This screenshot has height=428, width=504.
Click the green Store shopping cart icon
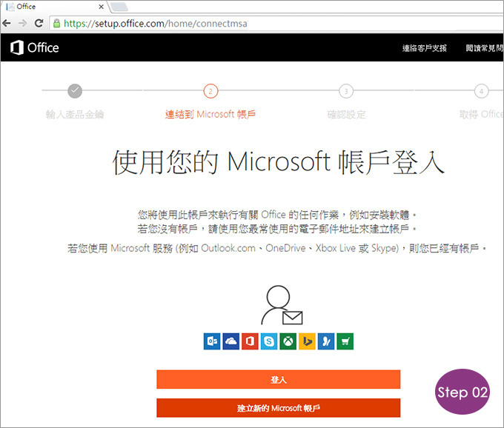point(345,341)
